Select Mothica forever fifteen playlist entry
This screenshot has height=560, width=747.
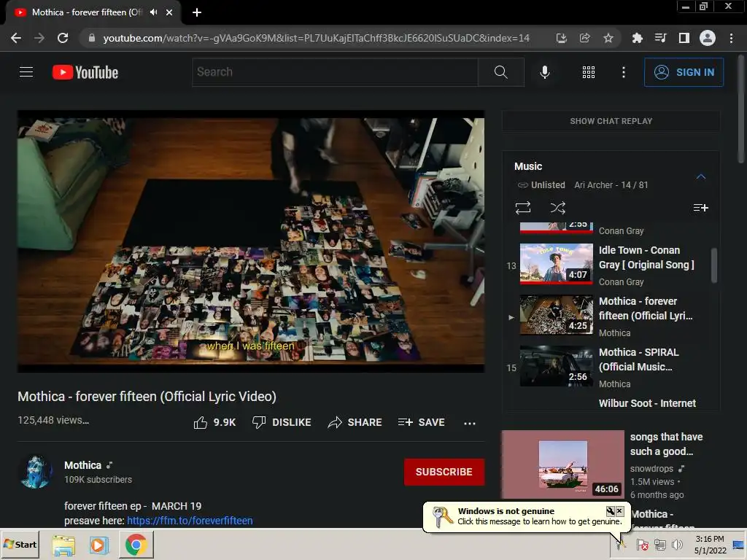[608, 316]
